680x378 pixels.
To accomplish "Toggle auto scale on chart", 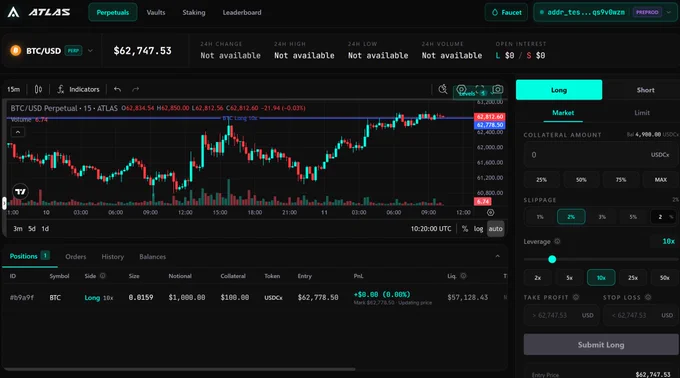I will 495,228.
